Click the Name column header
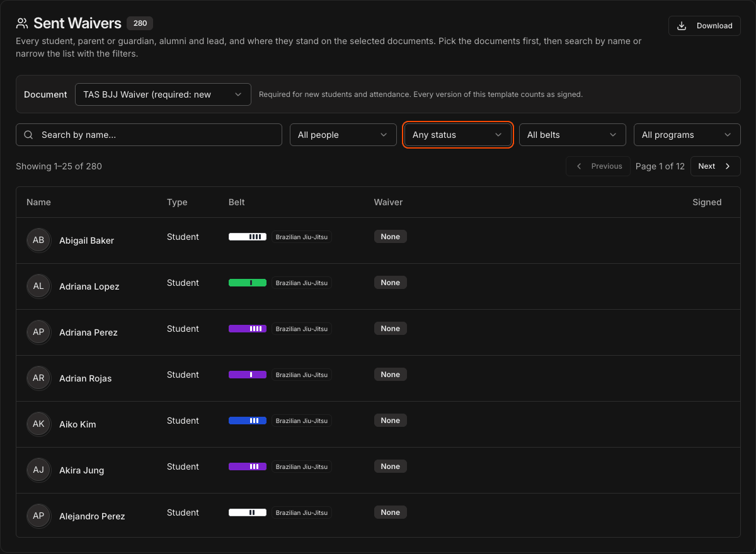756x554 pixels. pos(38,202)
